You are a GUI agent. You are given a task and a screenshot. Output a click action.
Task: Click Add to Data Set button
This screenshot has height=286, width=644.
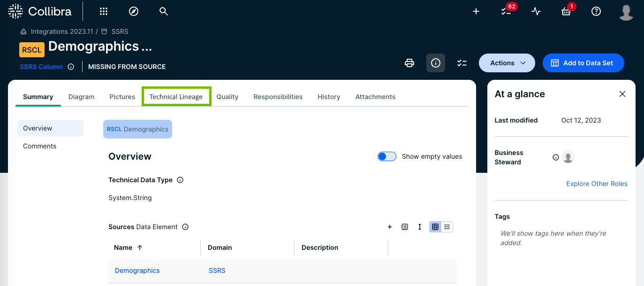click(x=583, y=63)
